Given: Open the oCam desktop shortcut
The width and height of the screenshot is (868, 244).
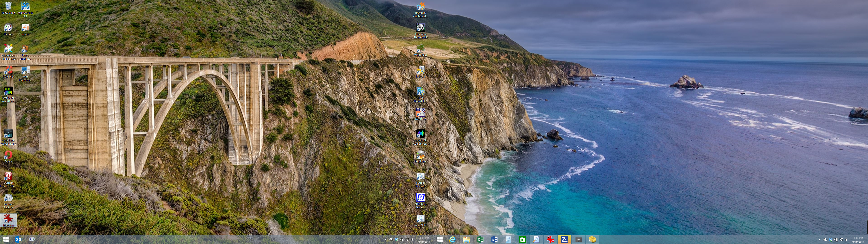Looking at the screenshot, I should tap(25, 28).
